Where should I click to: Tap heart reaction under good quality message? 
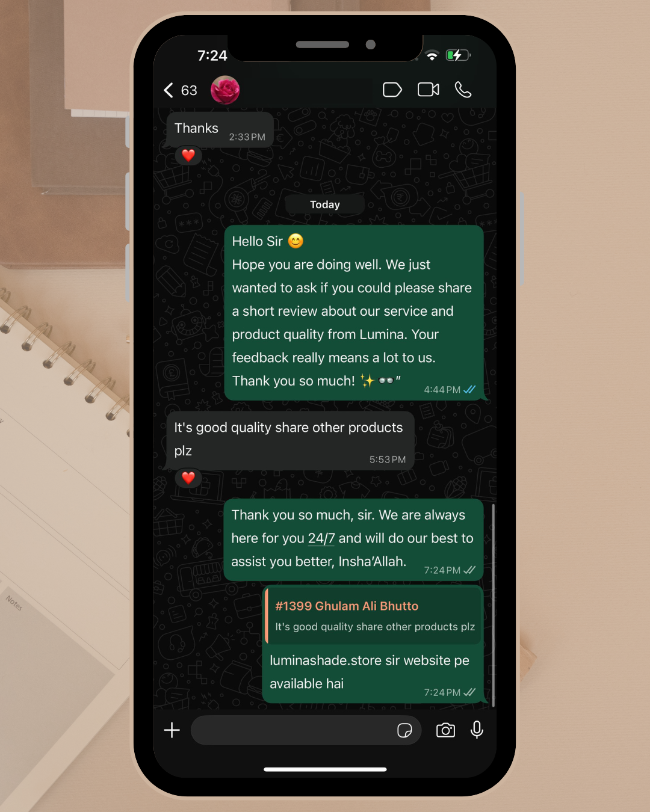[188, 478]
